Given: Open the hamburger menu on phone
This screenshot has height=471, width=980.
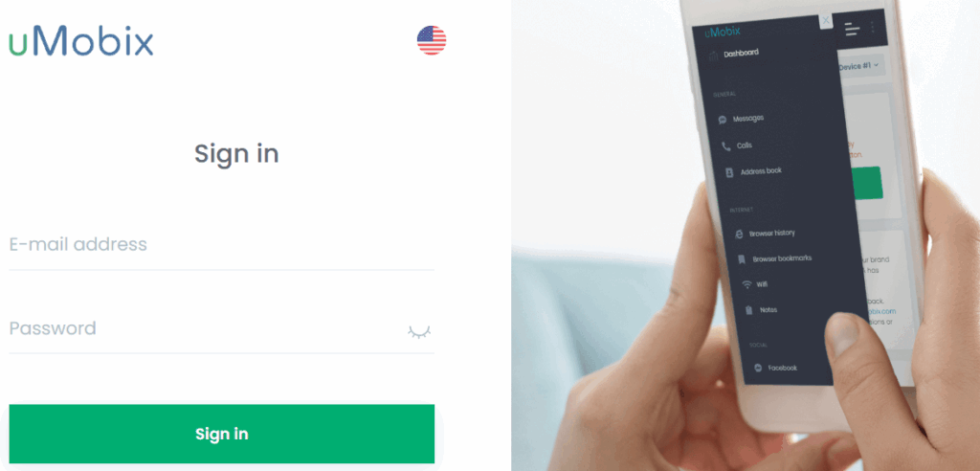Looking at the screenshot, I should [x=852, y=28].
